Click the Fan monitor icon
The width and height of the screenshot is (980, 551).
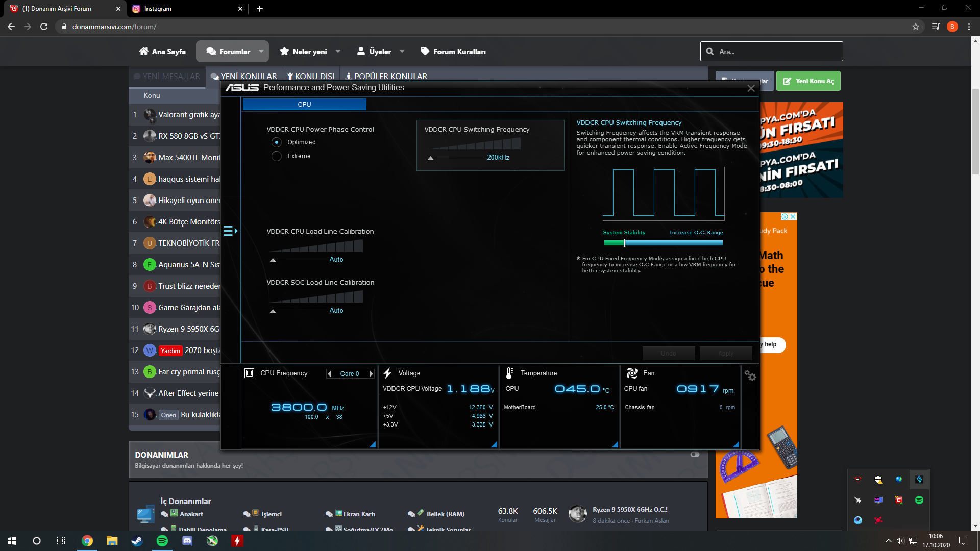[632, 373]
